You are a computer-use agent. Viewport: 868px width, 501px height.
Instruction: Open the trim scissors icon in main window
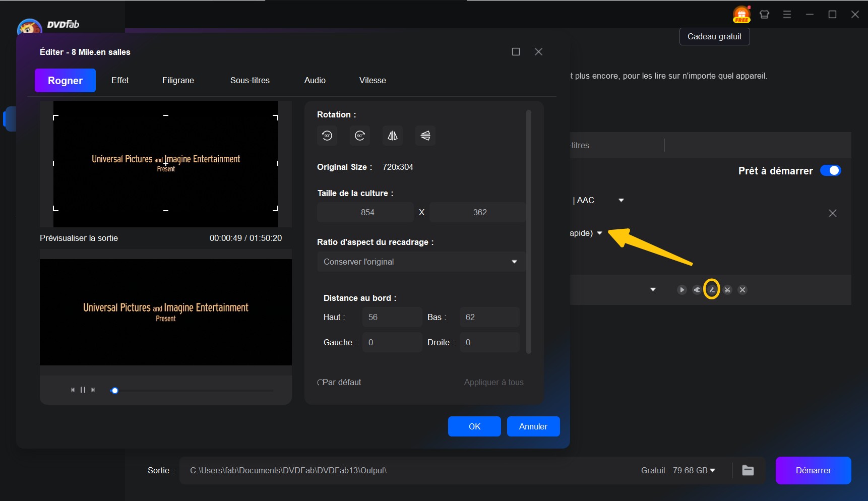point(727,290)
